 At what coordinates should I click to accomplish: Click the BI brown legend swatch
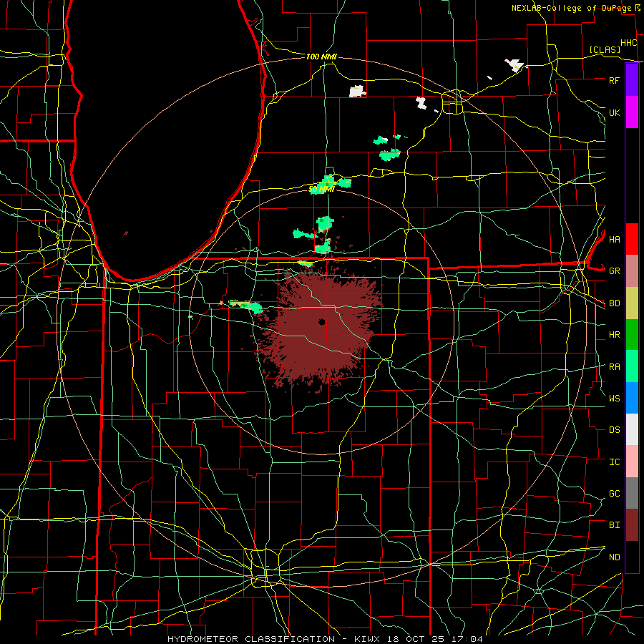pyautogui.click(x=632, y=525)
